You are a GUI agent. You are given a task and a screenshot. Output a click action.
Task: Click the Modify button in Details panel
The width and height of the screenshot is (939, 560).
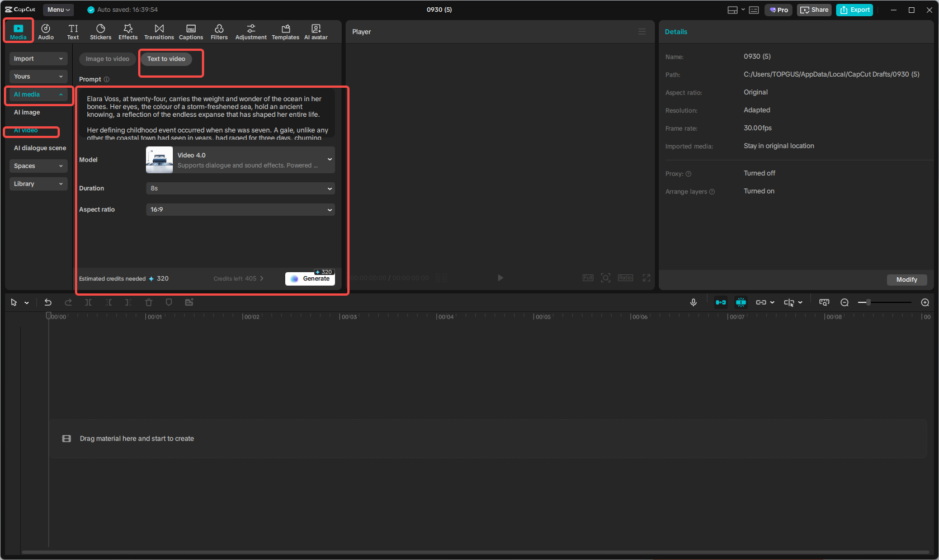pos(907,279)
